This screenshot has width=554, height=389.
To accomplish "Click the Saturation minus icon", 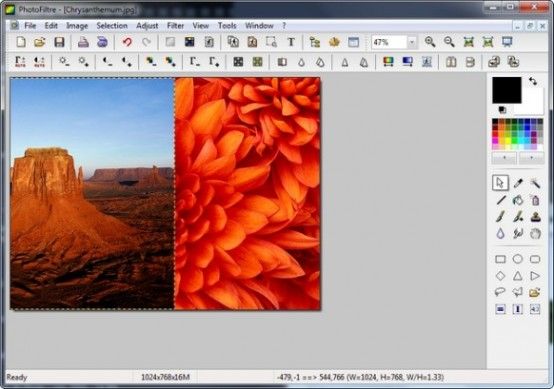I will click(x=151, y=62).
